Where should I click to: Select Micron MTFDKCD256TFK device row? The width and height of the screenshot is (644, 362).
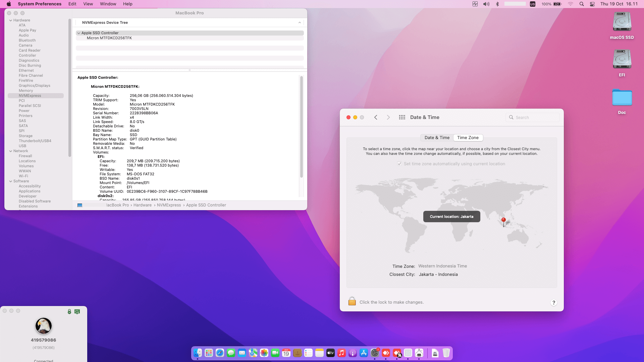(109, 38)
